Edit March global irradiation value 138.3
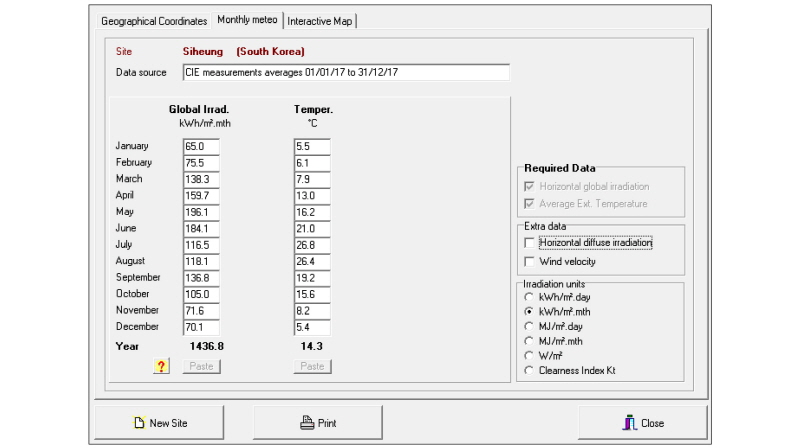Viewport: 800px width, 448px height. [x=201, y=179]
